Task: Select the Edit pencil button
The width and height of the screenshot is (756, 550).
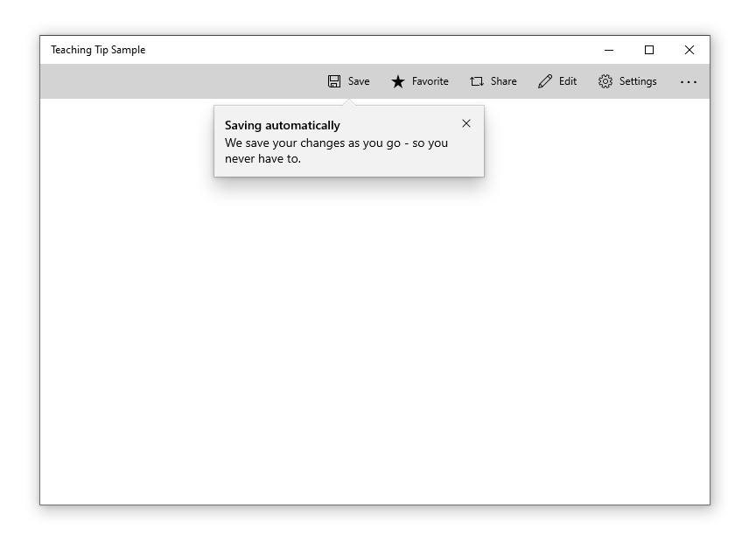Action: [x=557, y=81]
